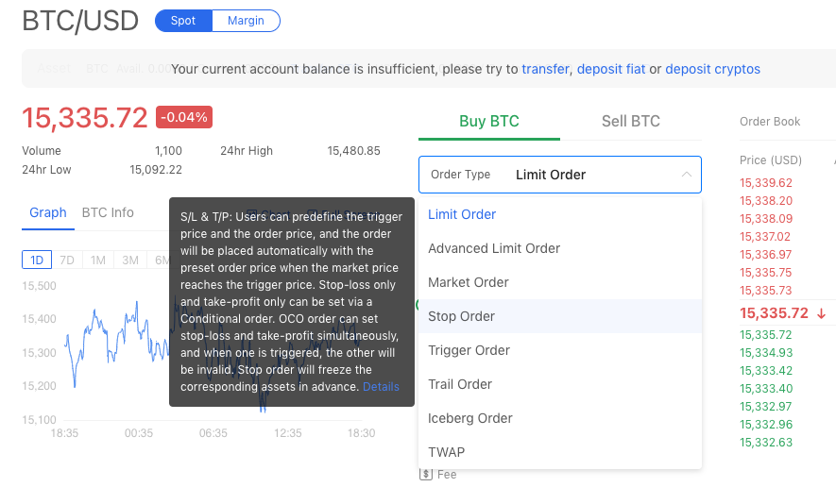Open the Details link in tooltip
The image size is (836, 504).
[381, 387]
